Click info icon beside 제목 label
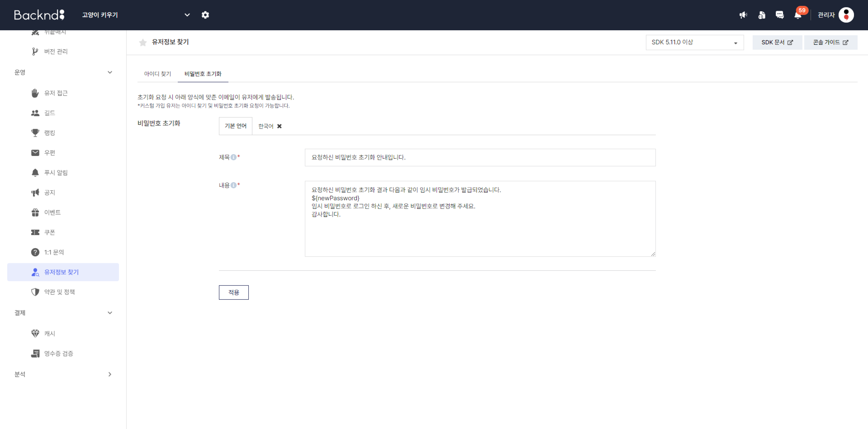868x429 pixels. click(234, 157)
